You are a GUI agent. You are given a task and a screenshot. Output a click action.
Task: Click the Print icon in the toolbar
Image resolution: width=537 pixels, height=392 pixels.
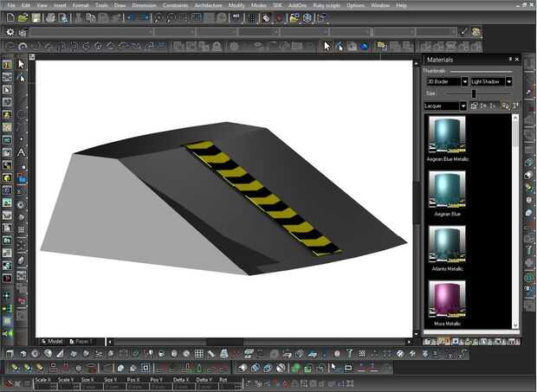tap(50, 17)
